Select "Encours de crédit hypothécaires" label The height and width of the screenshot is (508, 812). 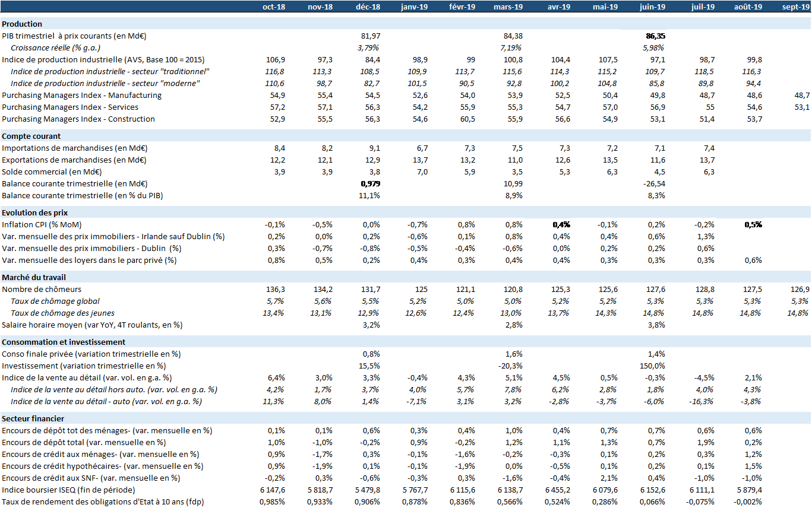click(102, 466)
